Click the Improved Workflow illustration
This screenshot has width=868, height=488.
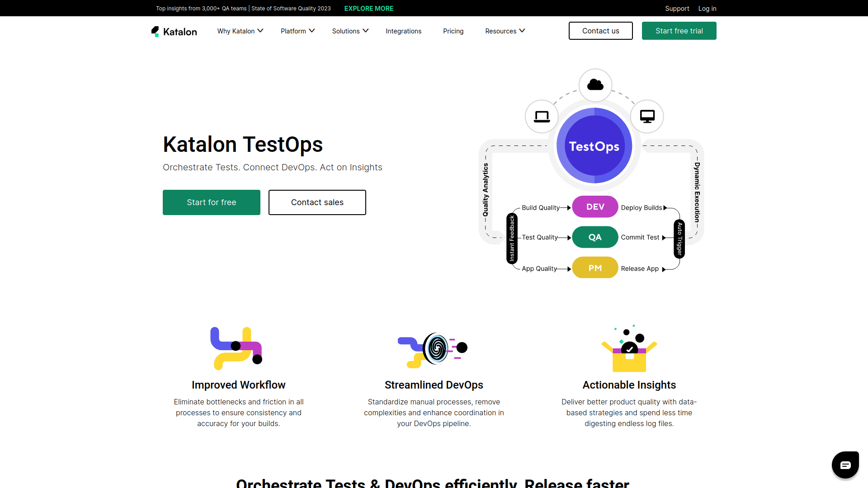point(237,348)
